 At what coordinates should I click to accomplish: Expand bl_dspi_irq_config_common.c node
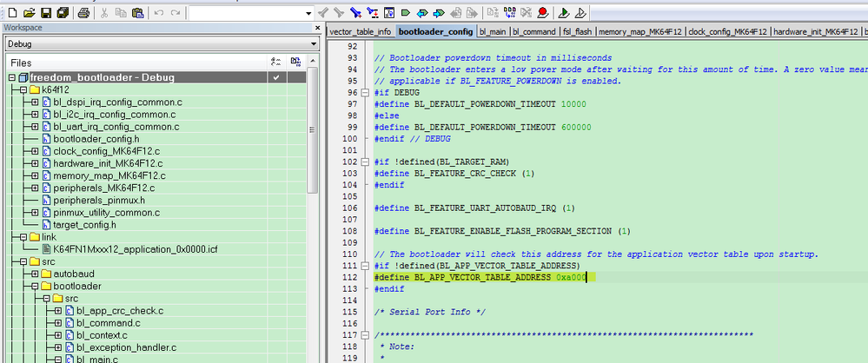click(x=35, y=102)
